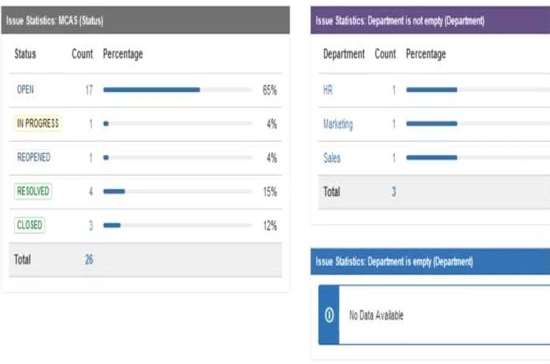Open the HR department link

coord(328,90)
